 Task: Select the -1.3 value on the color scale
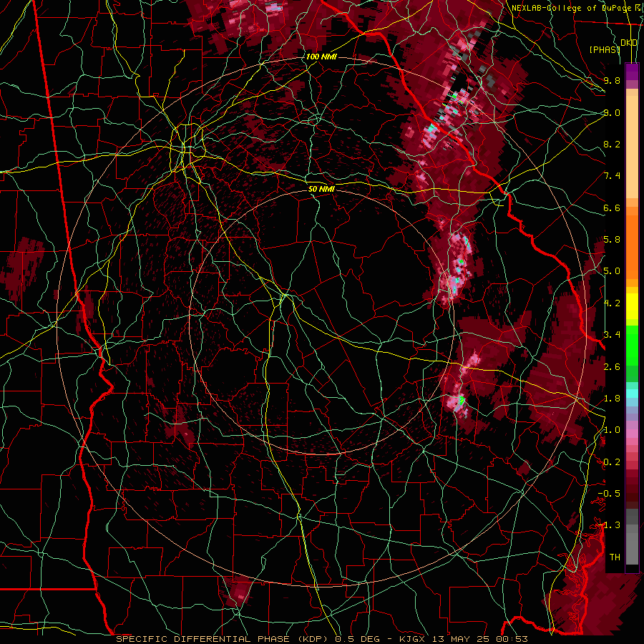[609, 525]
